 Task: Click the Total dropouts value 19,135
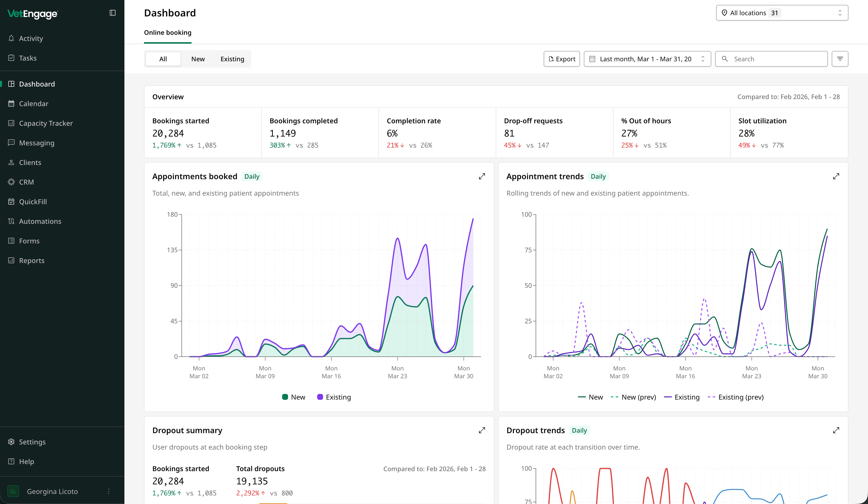tap(252, 481)
